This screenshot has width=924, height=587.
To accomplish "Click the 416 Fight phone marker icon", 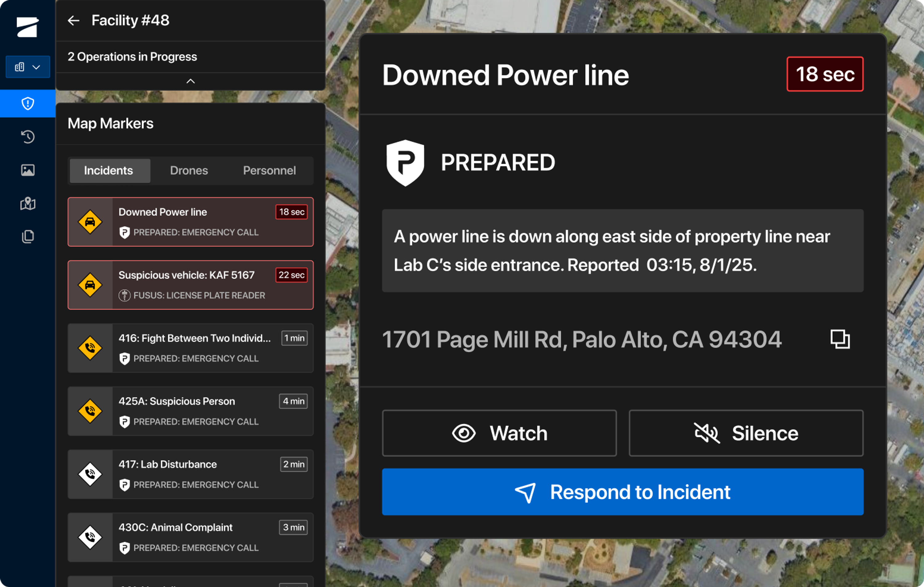I will (90, 348).
